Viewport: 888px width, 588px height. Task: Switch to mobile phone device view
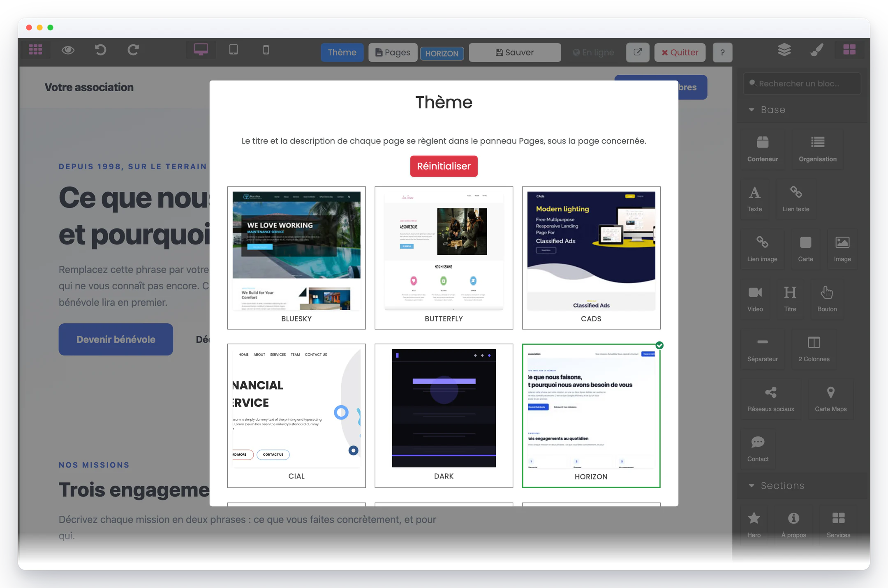(x=266, y=50)
